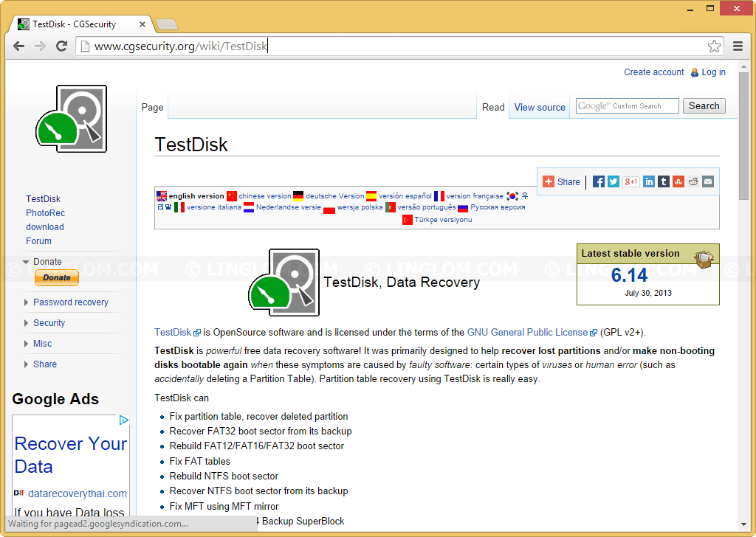
Task: Reload the TestDisk page
Action: [62, 46]
